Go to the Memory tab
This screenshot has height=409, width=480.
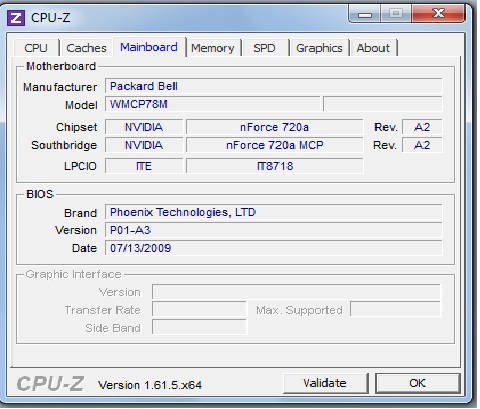pyautogui.click(x=213, y=48)
